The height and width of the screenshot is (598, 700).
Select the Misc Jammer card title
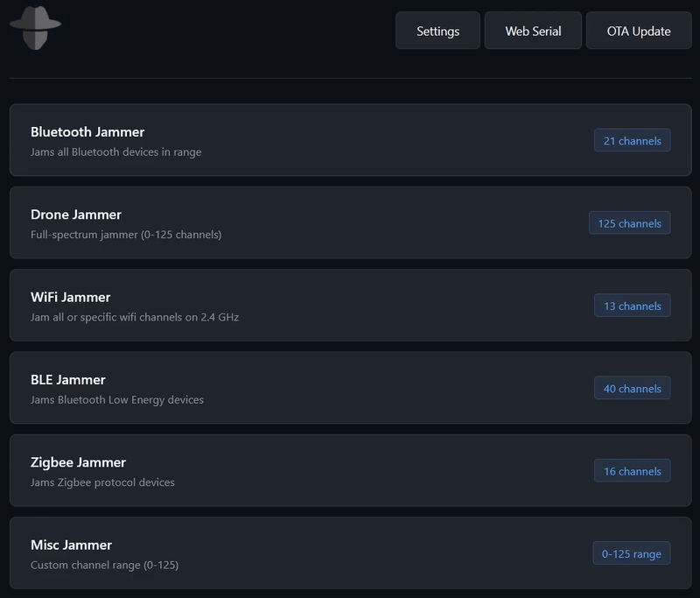[x=72, y=545]
